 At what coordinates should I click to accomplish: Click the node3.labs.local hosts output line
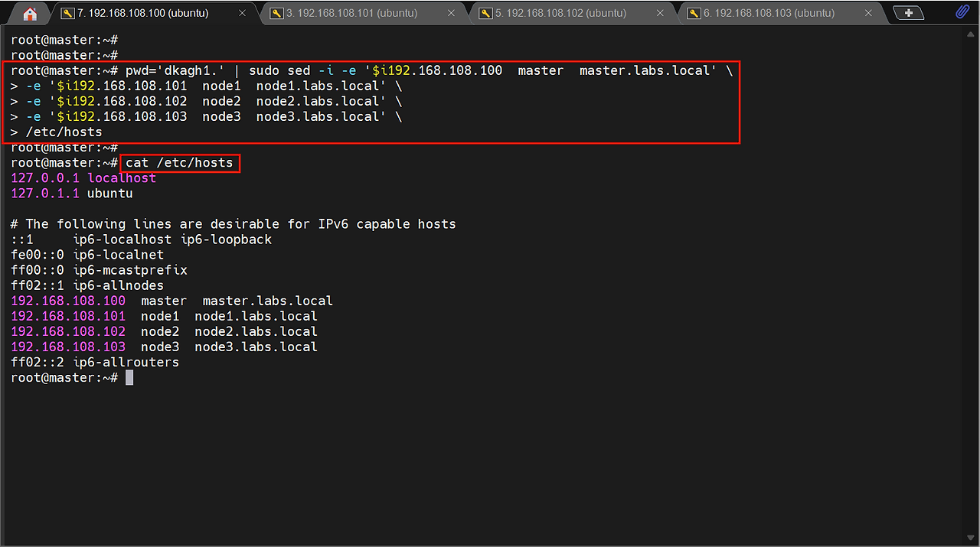pos(256,347)
